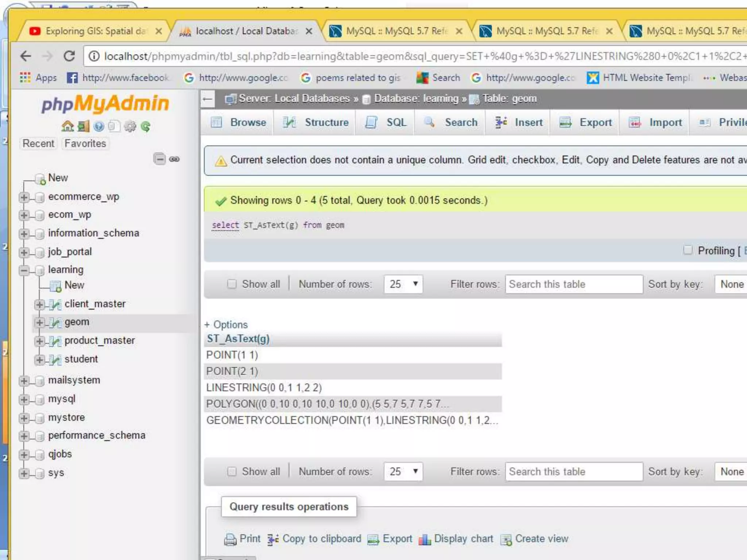
Task: Enable the Profiling checkbox
Action: pos(688,250)
